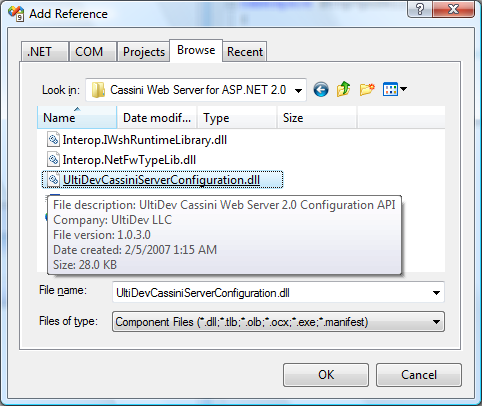Screen dimensions: 482x406
Task: Click the Interop.NetFwTypeLib.dll file icon
Action: click(53, 160)
